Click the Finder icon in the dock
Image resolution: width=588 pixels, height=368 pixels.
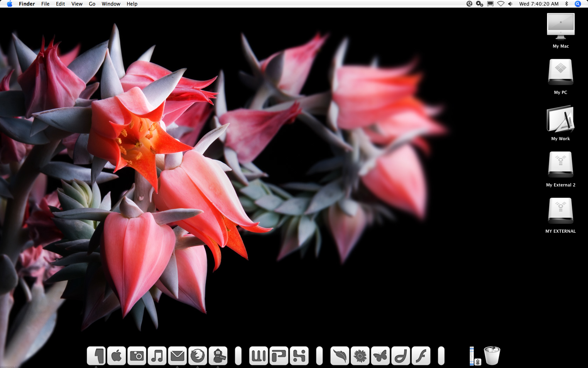(96, 356)
